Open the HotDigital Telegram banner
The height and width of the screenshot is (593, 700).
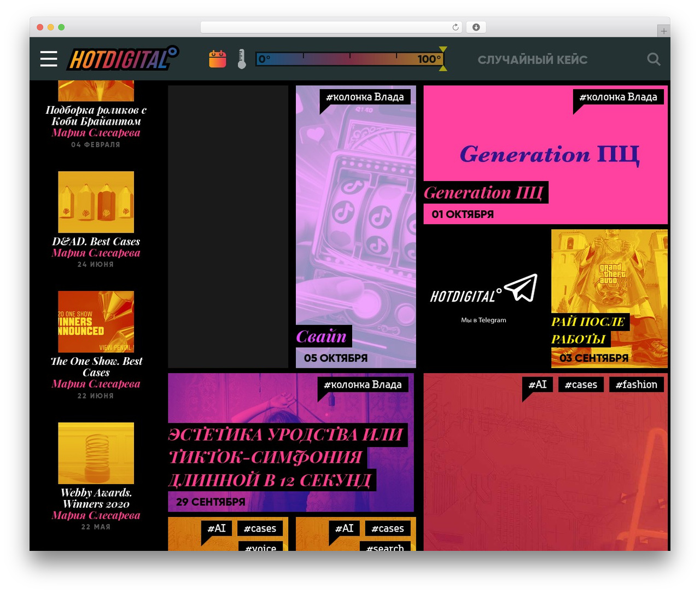(485, 299)
